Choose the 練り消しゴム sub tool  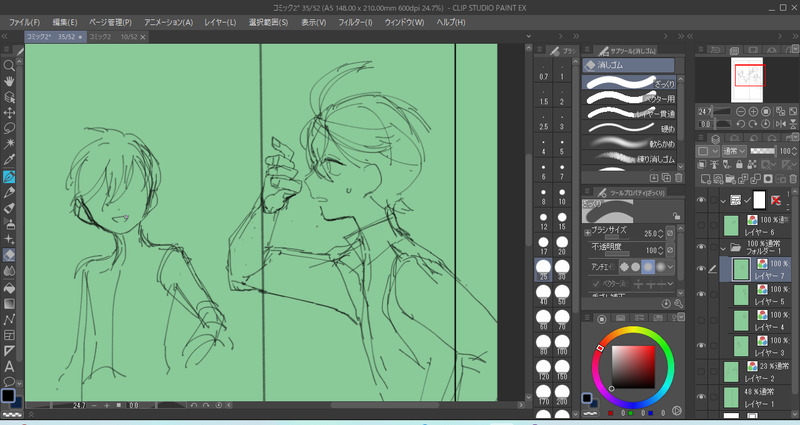click(x=630, y=158)
